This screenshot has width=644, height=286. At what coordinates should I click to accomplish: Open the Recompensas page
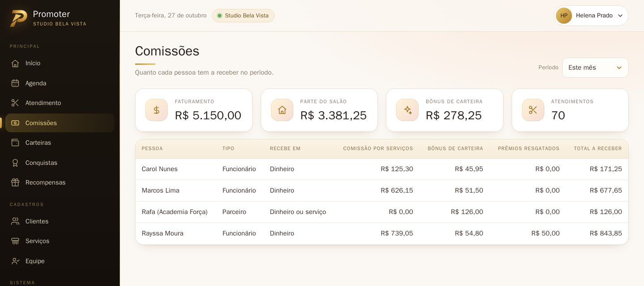(x=60, y=182)
